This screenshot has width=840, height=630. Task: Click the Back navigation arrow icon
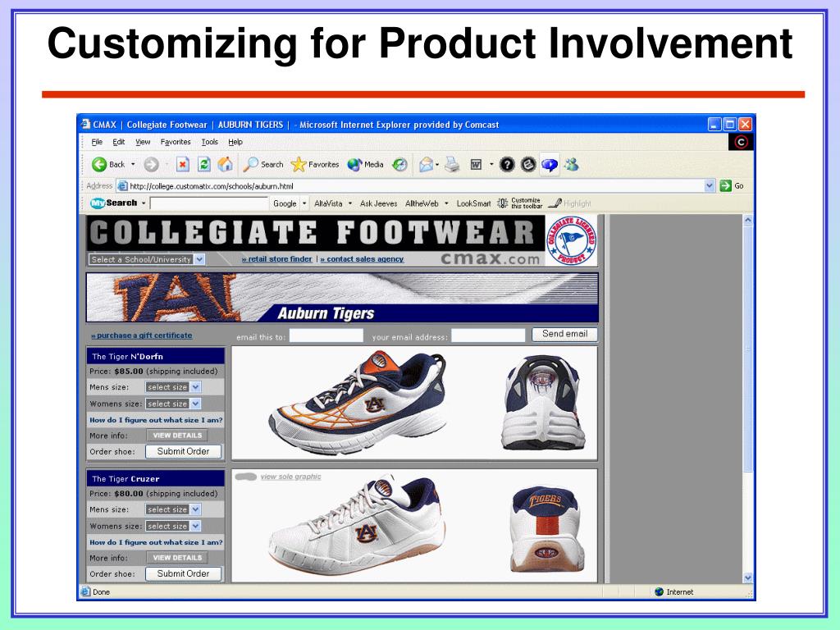(x=99, y=164)
